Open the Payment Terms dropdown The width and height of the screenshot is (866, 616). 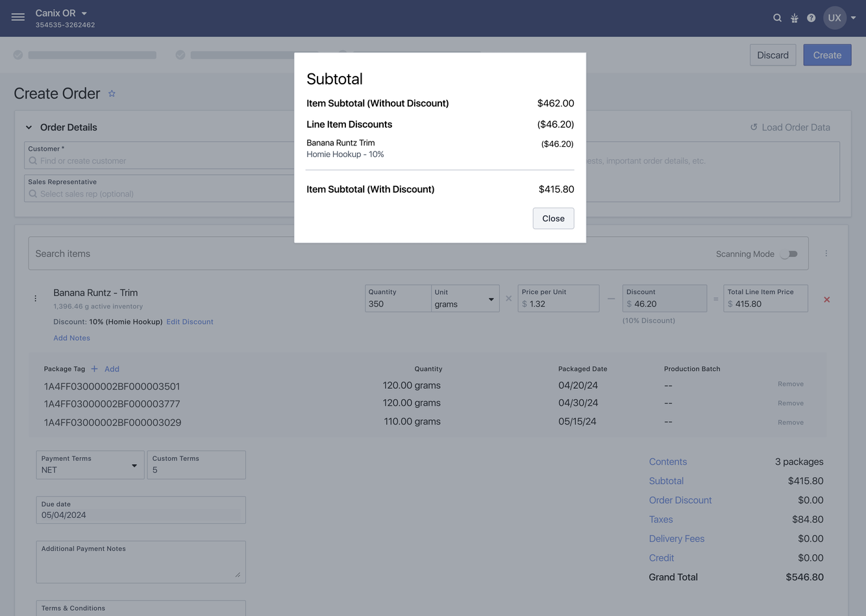[x=90, y=465]
